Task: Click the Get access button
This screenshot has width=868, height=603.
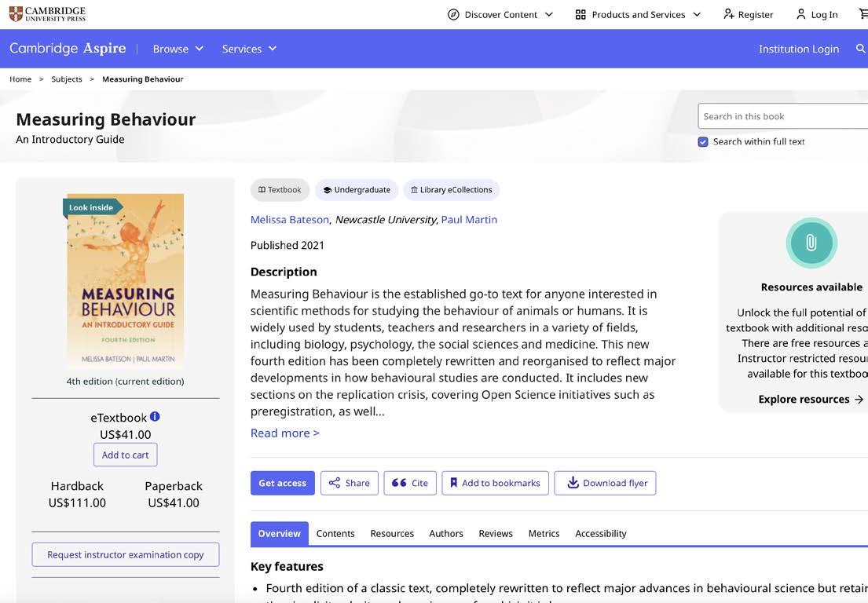Action: pos(282,483)
